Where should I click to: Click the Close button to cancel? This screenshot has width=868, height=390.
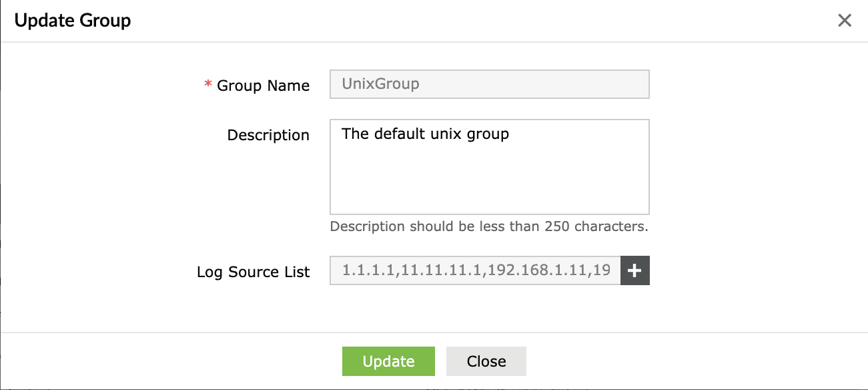tap(486, 361)
